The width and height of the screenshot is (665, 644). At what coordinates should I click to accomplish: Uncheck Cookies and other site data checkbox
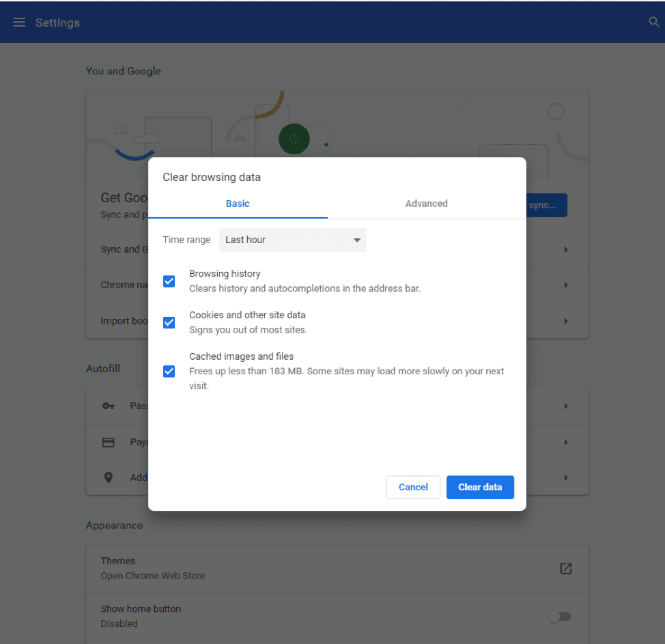tap(169, 322)
